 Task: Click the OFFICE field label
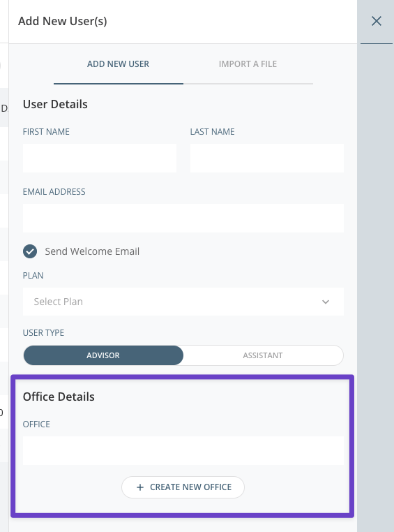tap(36, 424)
